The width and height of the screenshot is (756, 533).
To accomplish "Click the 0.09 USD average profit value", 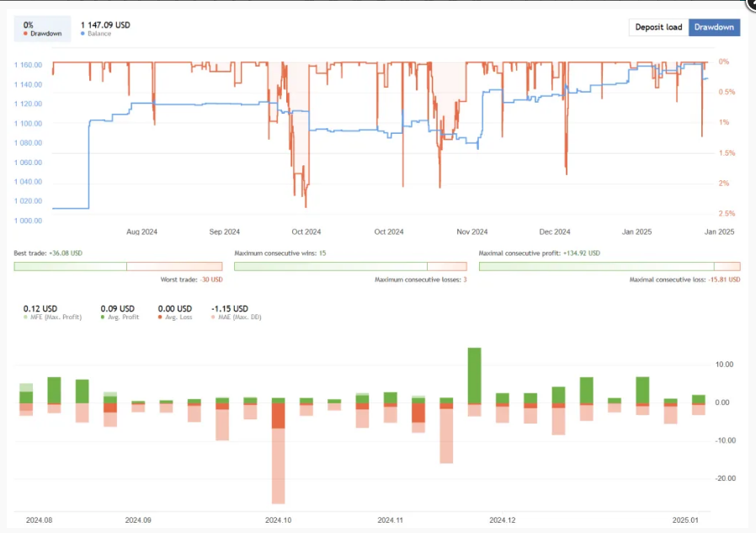I will coord(117,309).
